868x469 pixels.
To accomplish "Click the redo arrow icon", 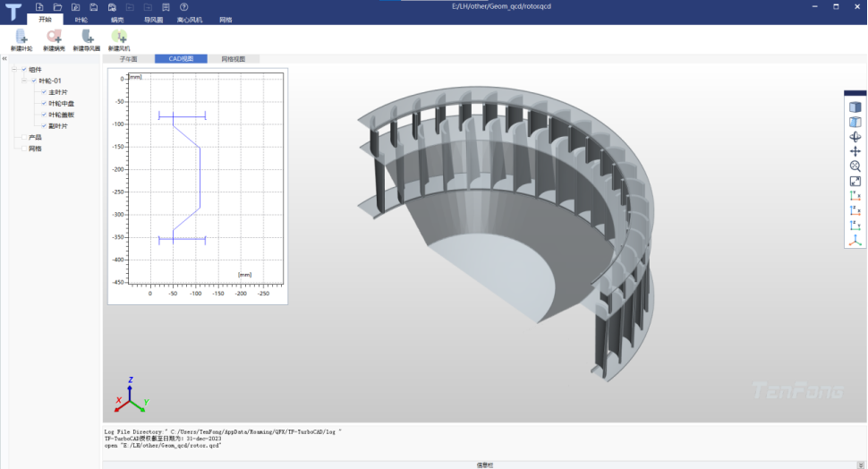I will (x=148, y=7).
